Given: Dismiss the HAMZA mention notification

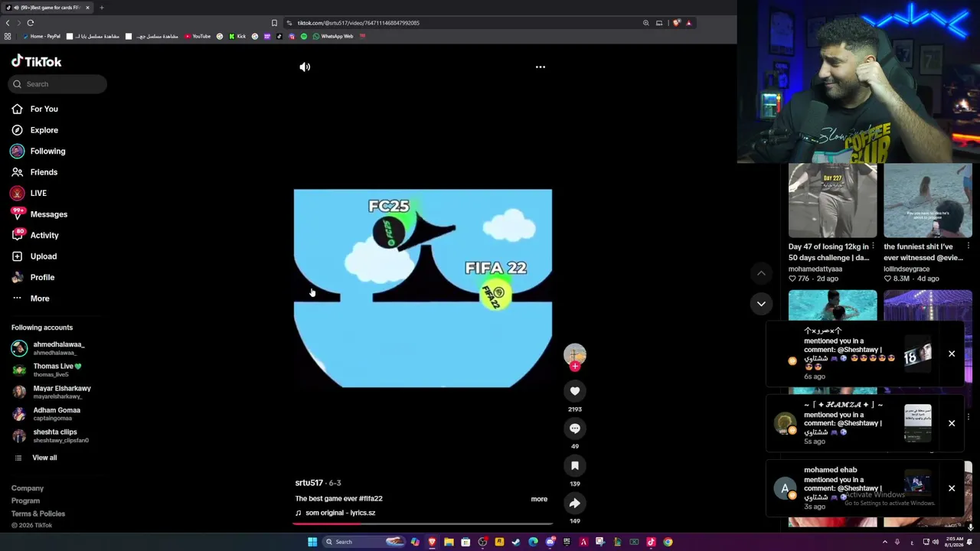Looking at the screenshot, I should pyautogui.click(x=952, y=423).
